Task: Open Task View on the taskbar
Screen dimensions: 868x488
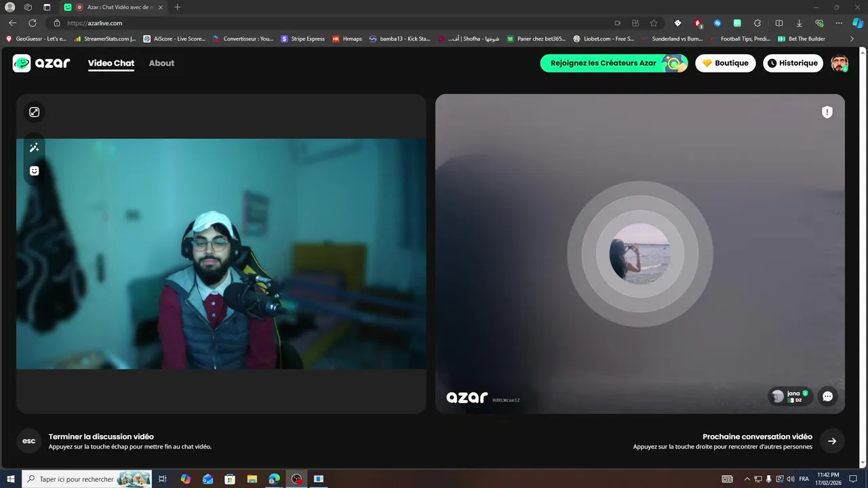Action: [163, 479]
